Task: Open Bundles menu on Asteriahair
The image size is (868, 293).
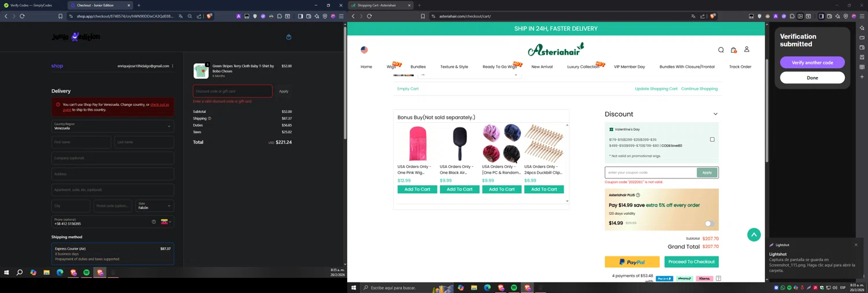Action: [418, 67]
